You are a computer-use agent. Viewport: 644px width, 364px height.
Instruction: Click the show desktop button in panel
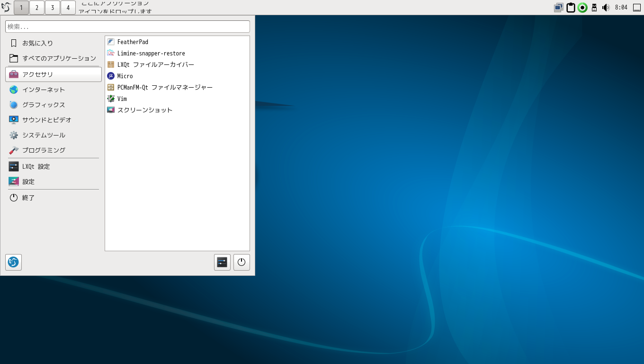637,8
